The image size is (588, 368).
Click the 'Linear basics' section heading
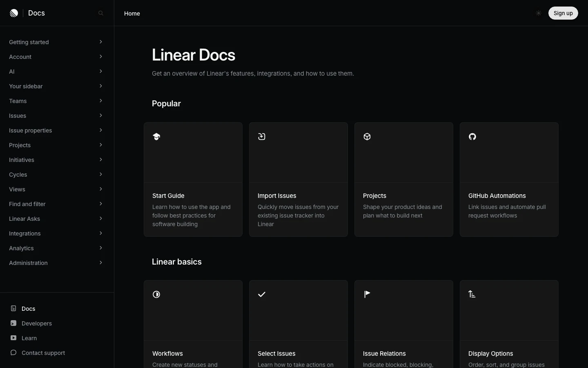tap(177, 262)
